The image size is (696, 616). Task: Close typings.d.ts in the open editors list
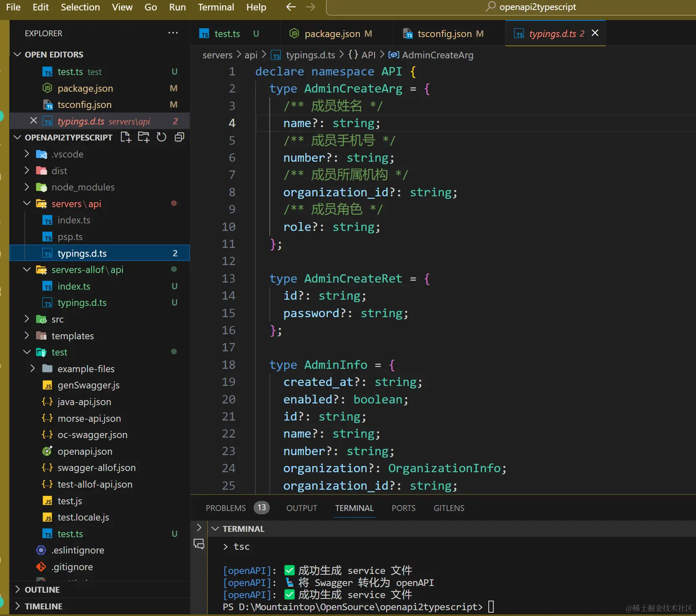pos(34,121)
